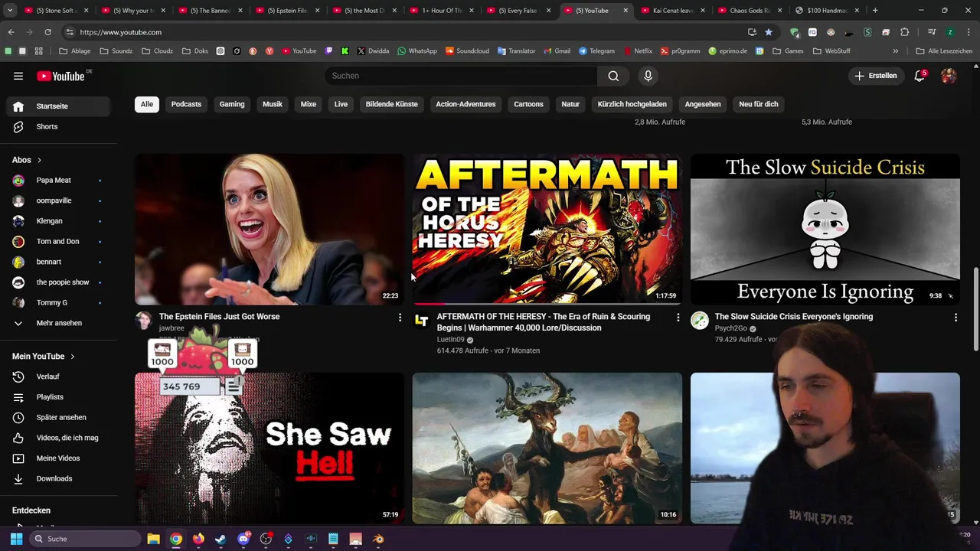Go to the YouTube logo home link
Viewport: 980px width, 551px height.
(61, 76)
